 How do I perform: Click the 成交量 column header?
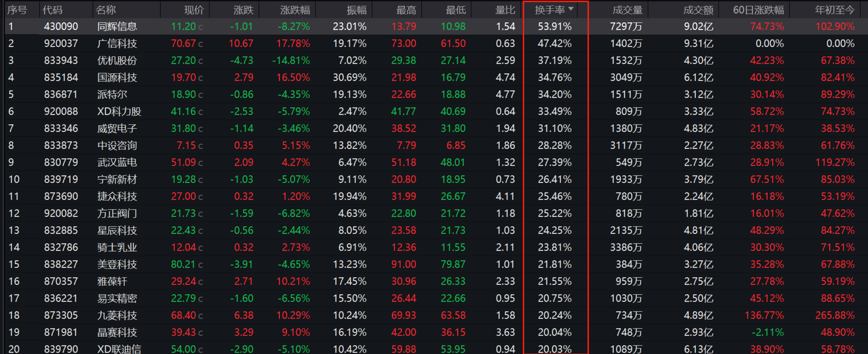627,10
